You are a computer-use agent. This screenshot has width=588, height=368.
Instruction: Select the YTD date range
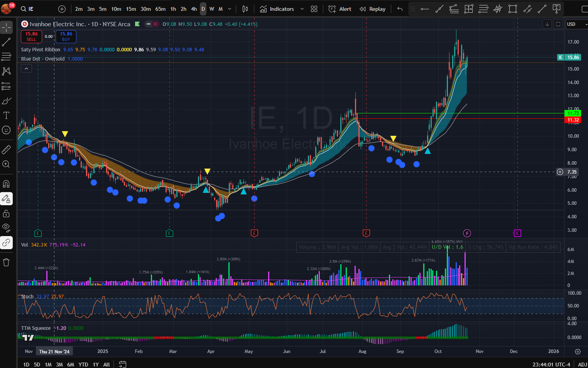point(83,364)
